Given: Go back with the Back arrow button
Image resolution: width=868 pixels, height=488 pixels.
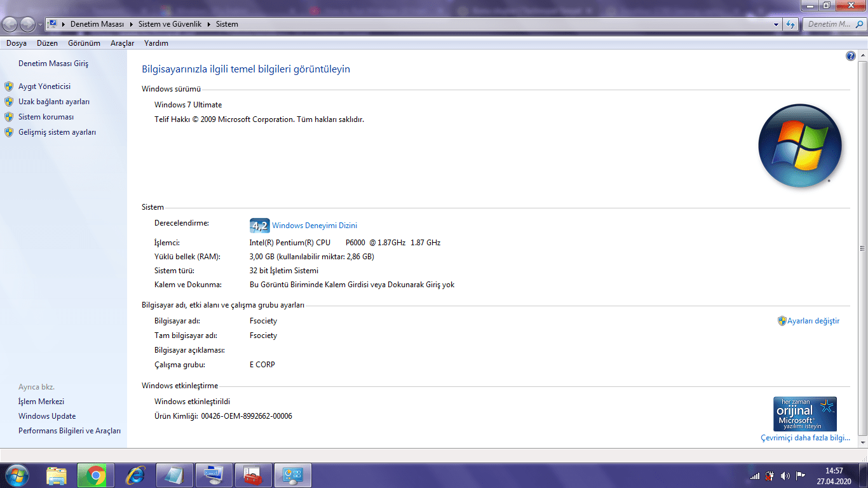Looking at the screenshot, I should 10,24.
